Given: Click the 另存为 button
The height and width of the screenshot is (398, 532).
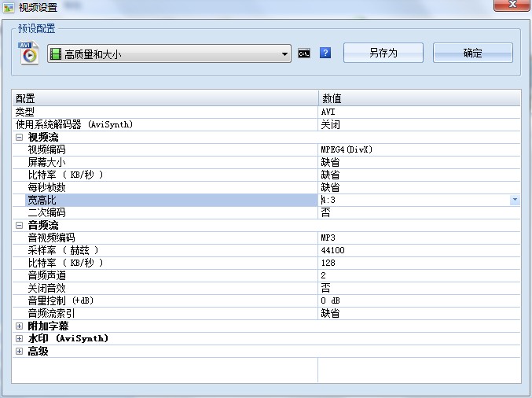Looking at the screenshot, I should (383, 53).
